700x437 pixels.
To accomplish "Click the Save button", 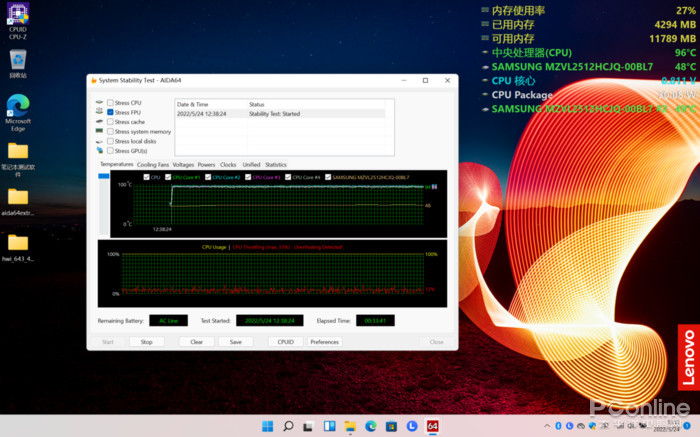I will coord(236,342).
